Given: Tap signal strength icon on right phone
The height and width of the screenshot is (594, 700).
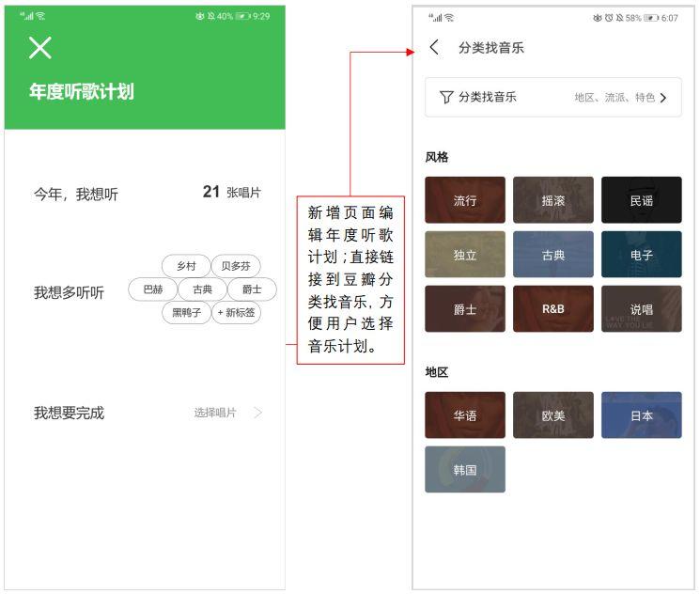Looking at the screenshot, I should [x=435, y=18].
